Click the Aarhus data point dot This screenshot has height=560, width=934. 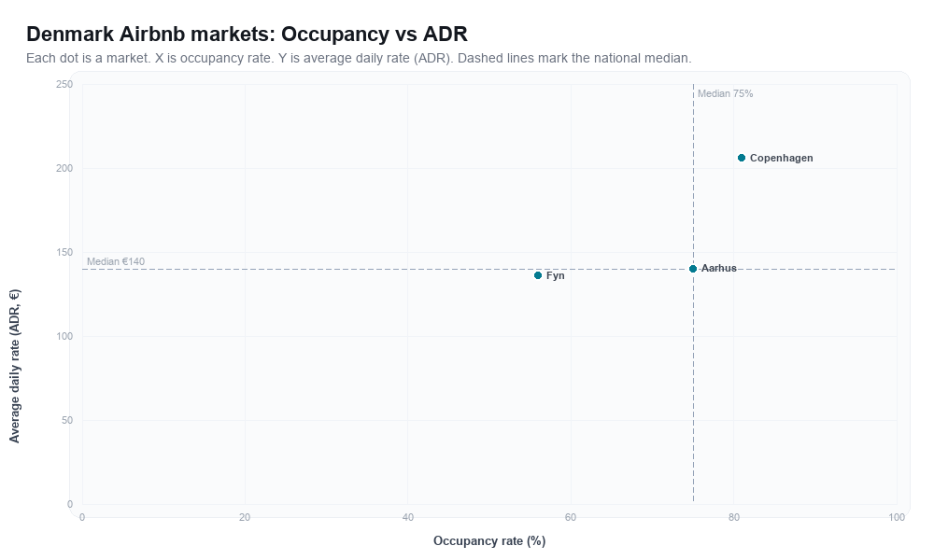click(693, 269)
